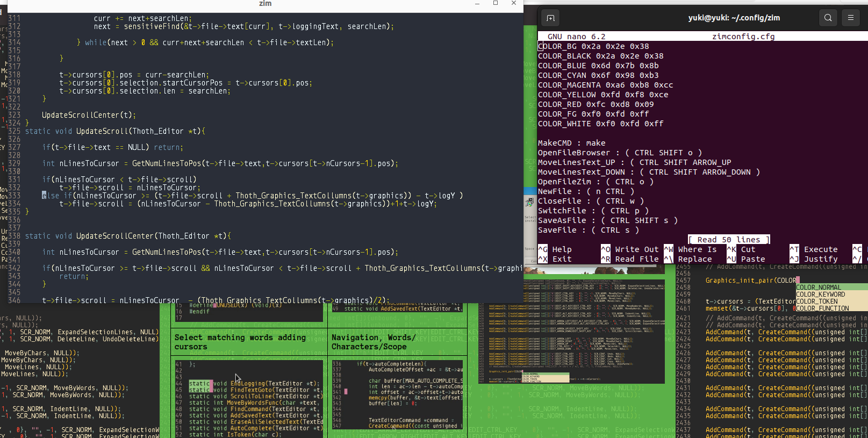
Task: Click the MoveLinesText_DOWN keybinding line
Action: (649, 172)
